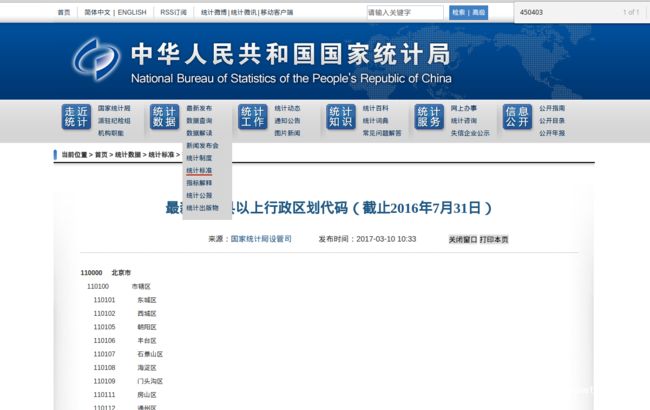The image size is (650, 410).
Task: Open 移动客户端 link in top bar
Action: point(276,12)
